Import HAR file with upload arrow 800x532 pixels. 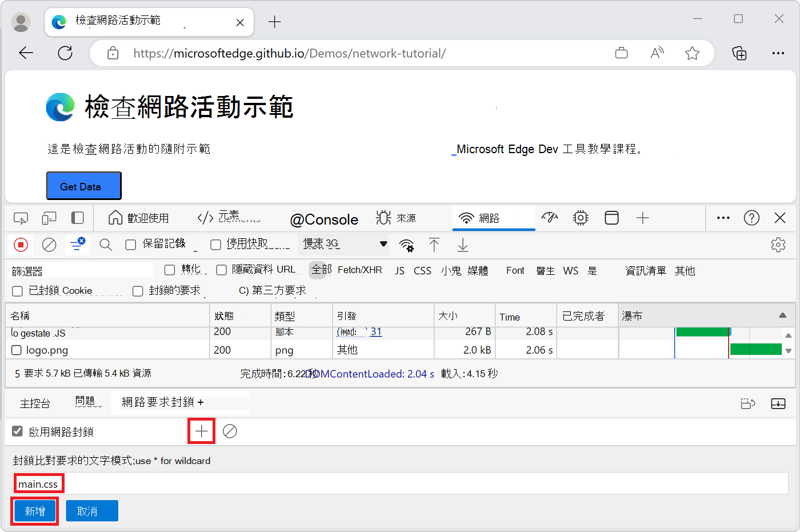434,245
